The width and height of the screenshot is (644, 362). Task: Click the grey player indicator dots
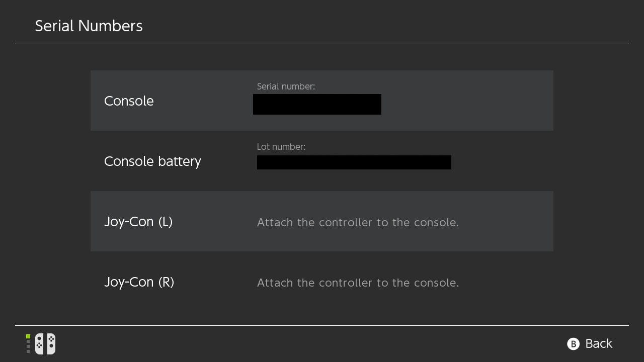point(28,346)
